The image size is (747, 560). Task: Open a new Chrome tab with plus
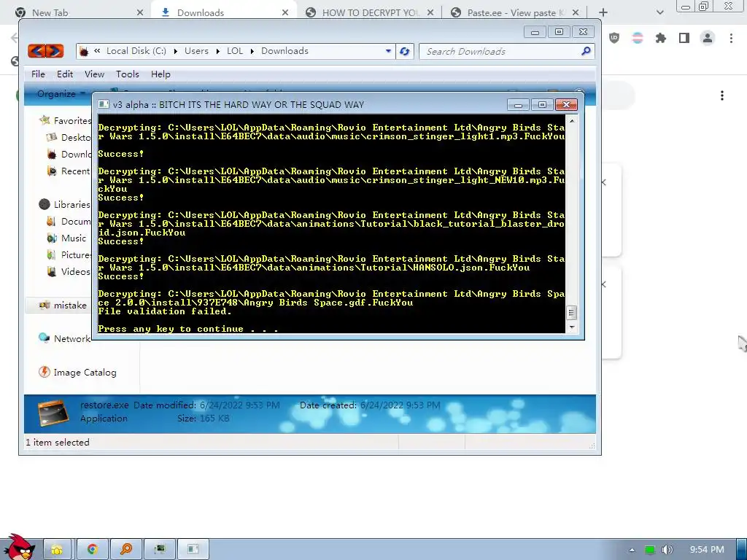coord(603,12)
